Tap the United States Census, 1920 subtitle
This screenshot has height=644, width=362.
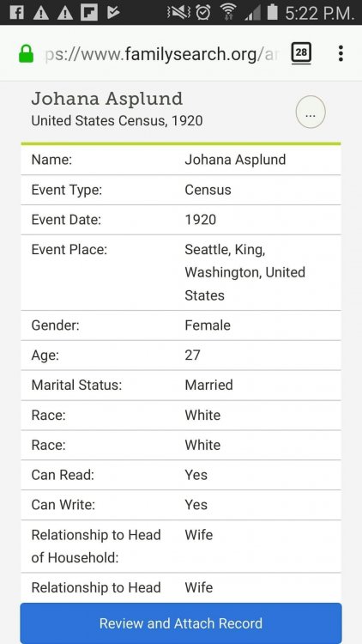click(117, 121)
